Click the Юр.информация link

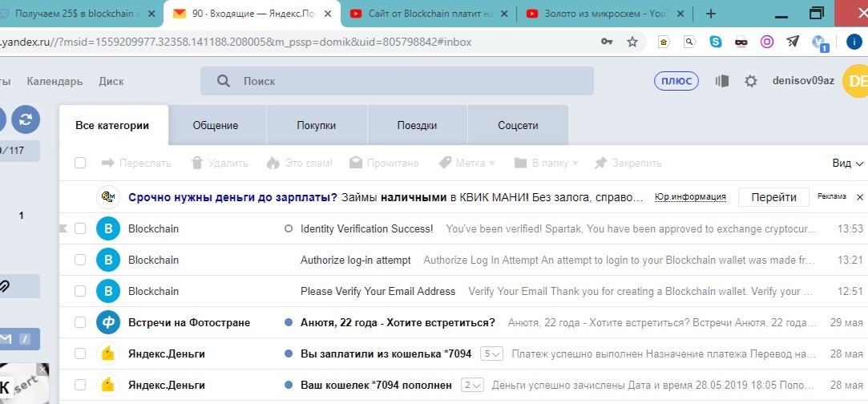690,197
